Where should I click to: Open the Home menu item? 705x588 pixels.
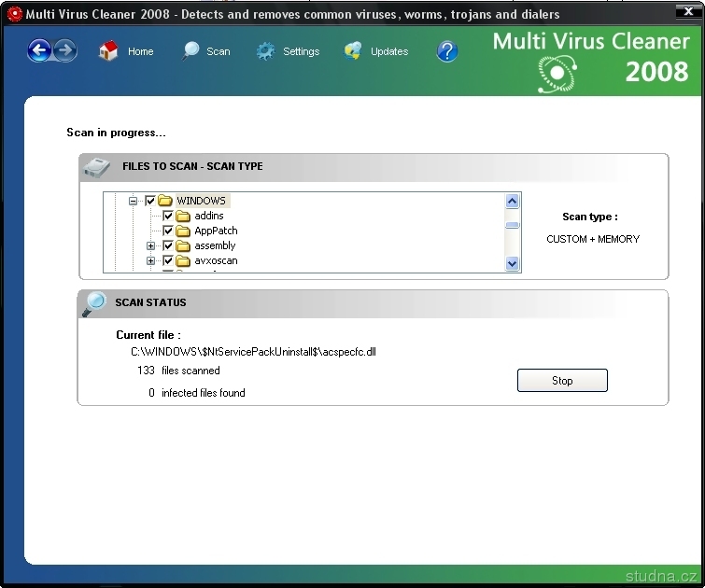pyautogui.click(x=141, y=51)
